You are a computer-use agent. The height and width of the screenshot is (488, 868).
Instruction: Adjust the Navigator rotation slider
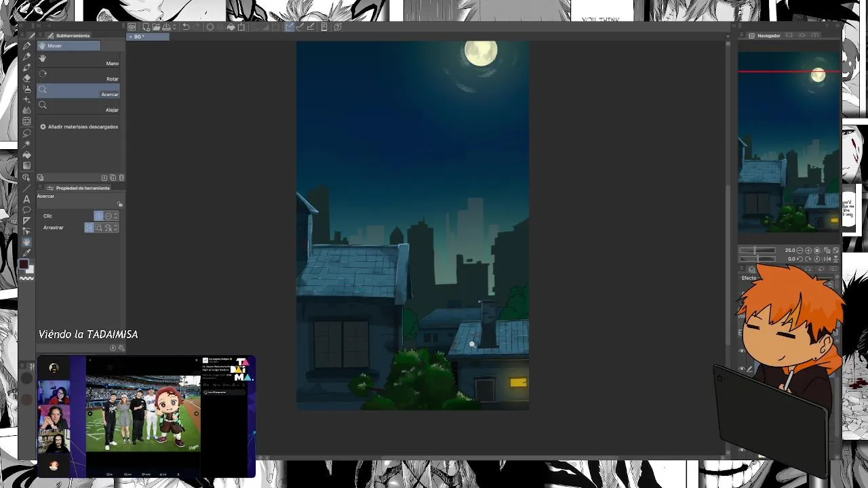click(757, 259)
